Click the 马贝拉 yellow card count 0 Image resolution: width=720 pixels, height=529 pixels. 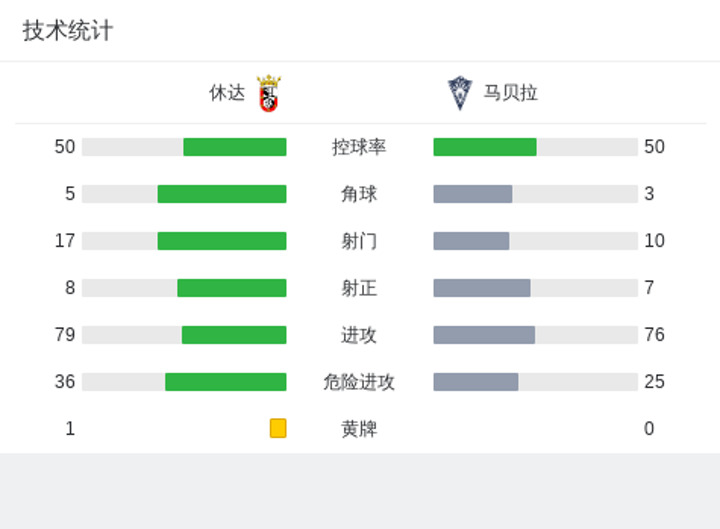point(649,428)
